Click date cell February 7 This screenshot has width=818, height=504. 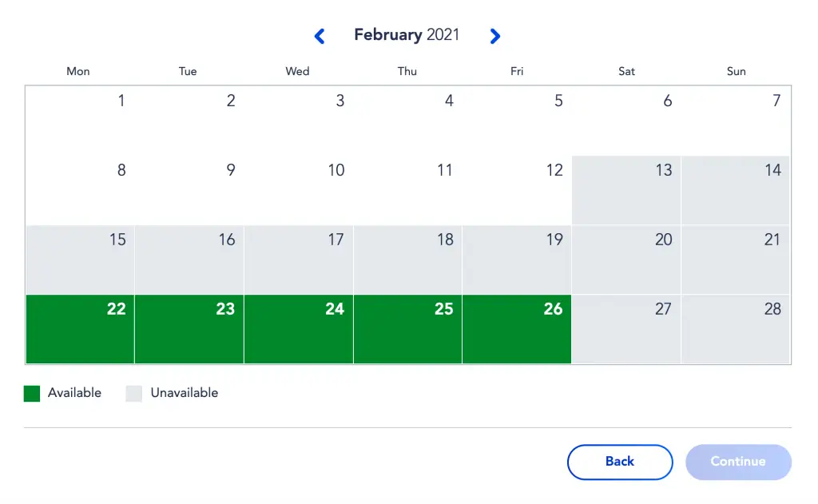(x=736, y=121)
